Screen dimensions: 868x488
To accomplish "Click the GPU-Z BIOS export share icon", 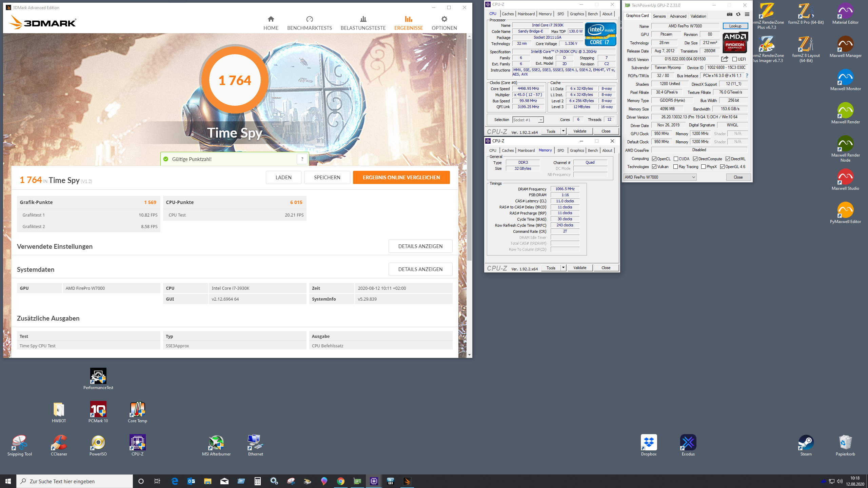I will click(725, 59).
